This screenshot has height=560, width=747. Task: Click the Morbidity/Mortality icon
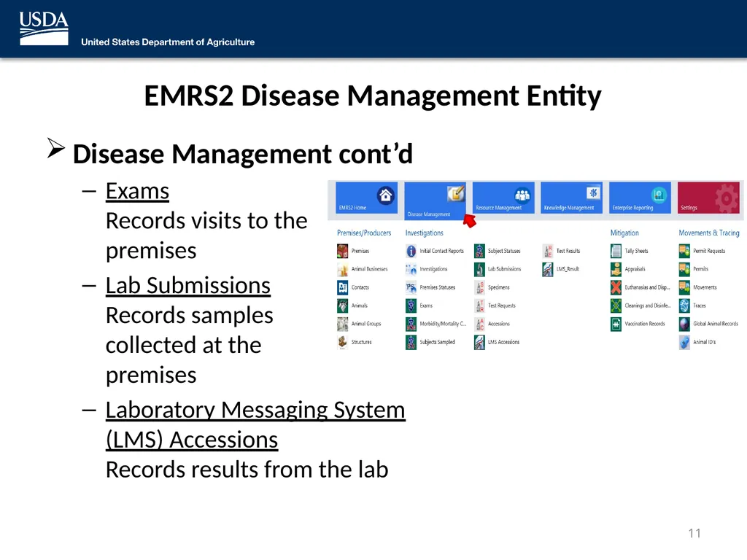[x=411, y=324]
